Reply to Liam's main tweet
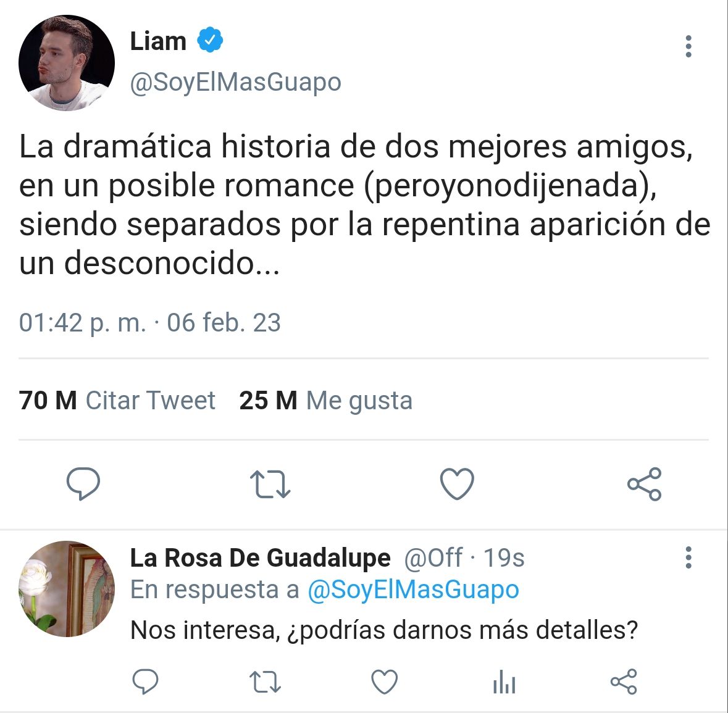The height and width of the screenshot is (713, 728). (x=83, y=484)
